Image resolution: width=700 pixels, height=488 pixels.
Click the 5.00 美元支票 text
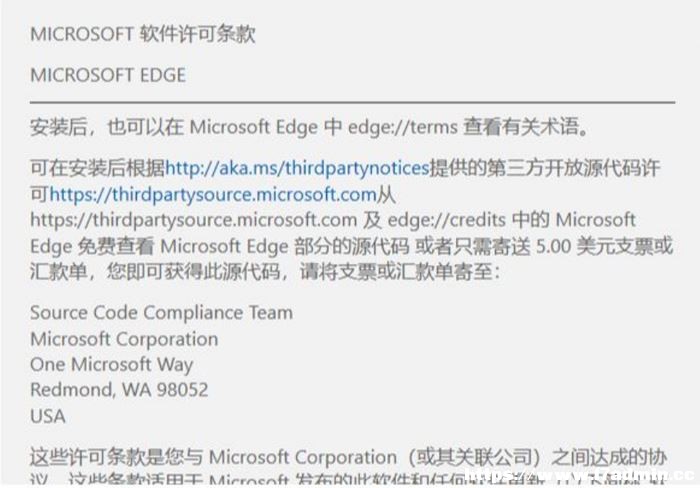click(x=594, y=246)
